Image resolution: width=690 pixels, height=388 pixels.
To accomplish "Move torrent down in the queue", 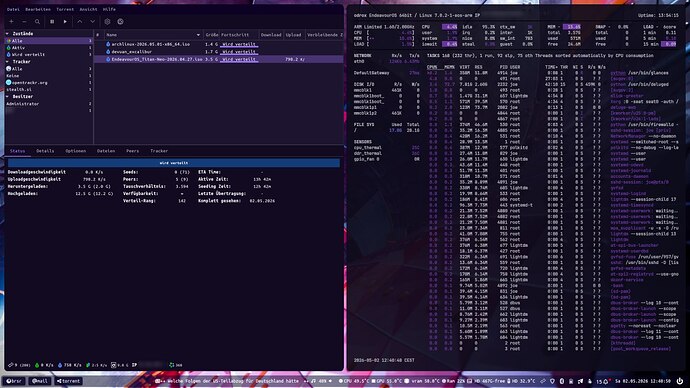I will tap(92, 22).
